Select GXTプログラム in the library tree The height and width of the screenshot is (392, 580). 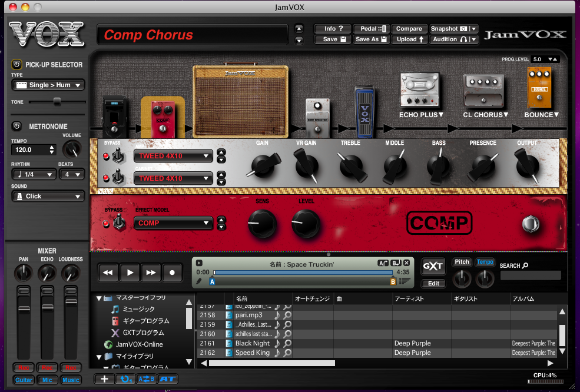coord(143,333)
